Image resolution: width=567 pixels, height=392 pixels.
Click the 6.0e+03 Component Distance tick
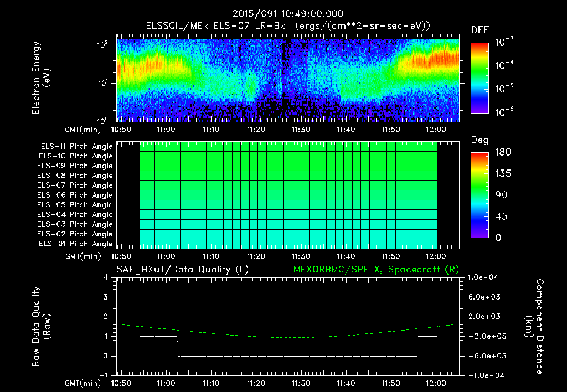coord(484,297)
